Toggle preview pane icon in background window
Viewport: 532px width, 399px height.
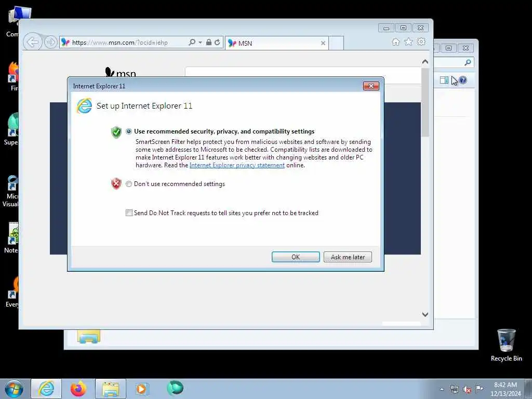[x=444, y=80]
